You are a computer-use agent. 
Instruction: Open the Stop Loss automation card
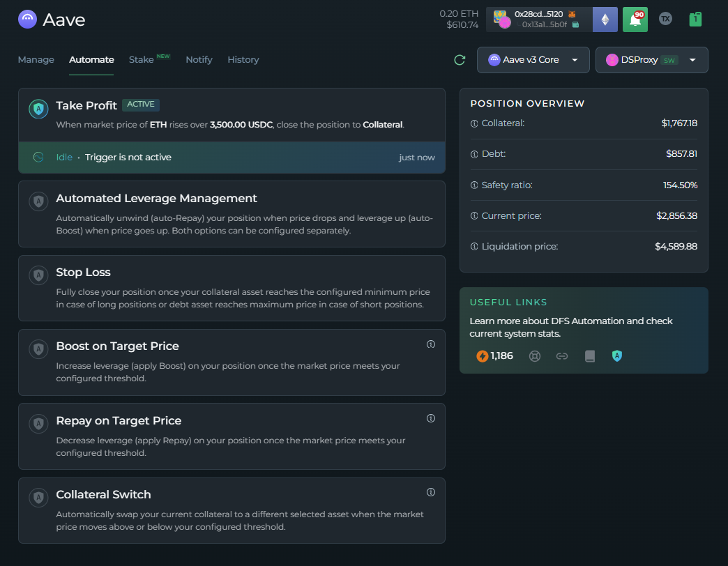(x=232, y=288)
